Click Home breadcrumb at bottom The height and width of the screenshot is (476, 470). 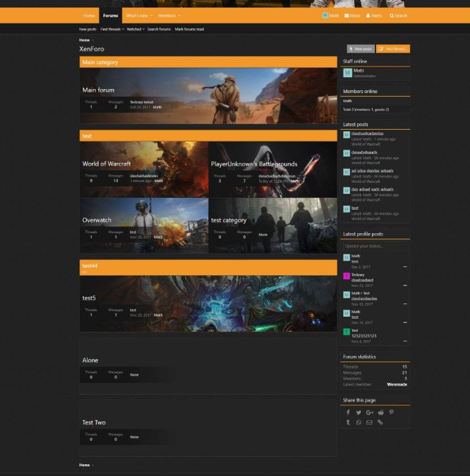(84, 465)
